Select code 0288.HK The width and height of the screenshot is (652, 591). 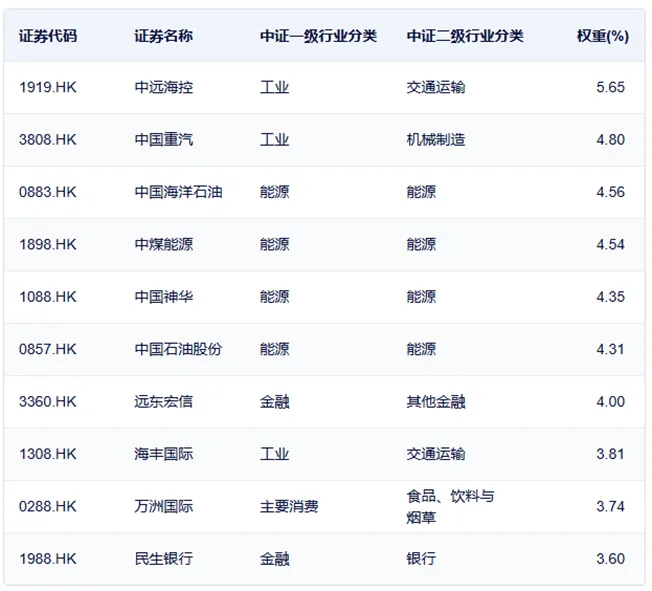click(48, 507)
